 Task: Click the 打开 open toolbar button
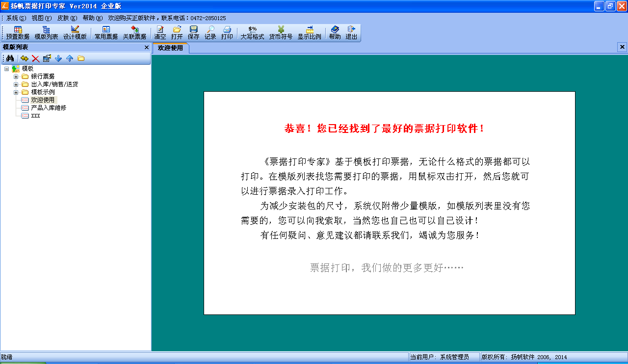point(177,33)
